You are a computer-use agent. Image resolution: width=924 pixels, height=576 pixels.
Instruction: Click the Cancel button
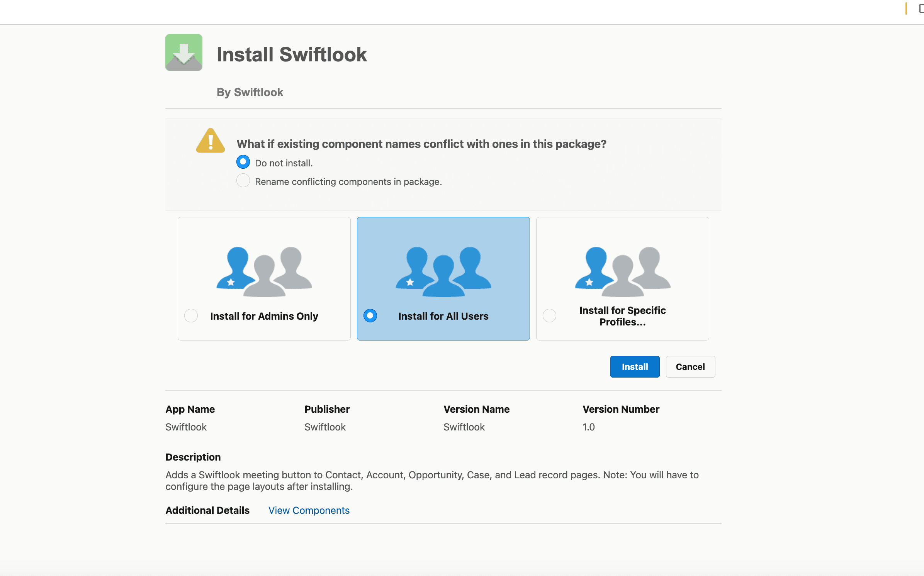click(x=690, y=367)
